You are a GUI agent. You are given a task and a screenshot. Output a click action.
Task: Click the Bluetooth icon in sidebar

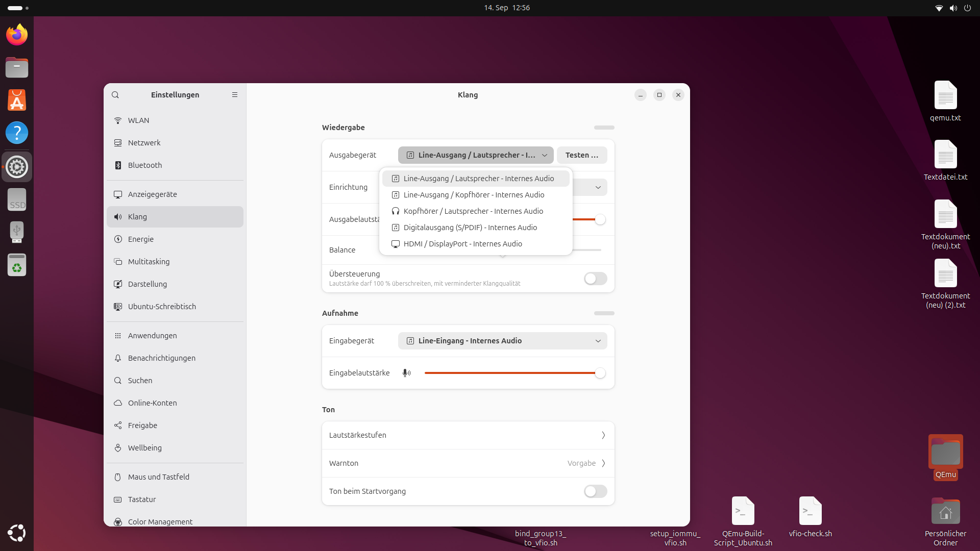point(118,165)
